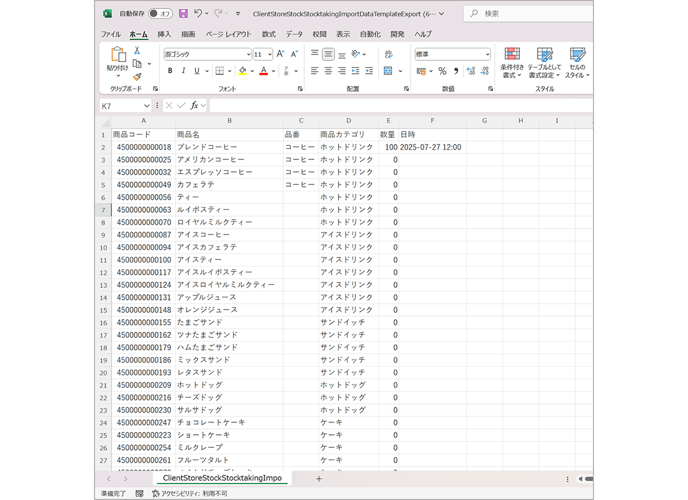Click the Top Align icon
Viewport: 688px width, 500px height.
point(315,54)
